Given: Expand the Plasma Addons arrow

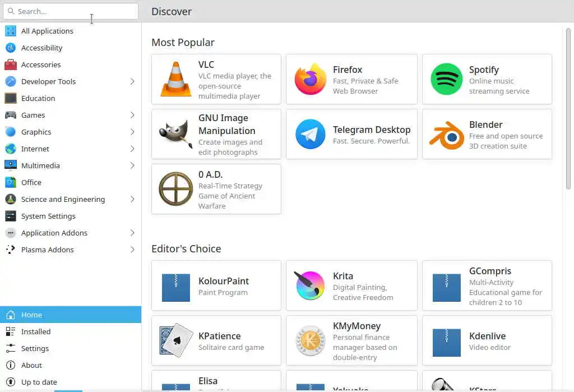Looking at the screenshot, I should click(x=132, y=250).
